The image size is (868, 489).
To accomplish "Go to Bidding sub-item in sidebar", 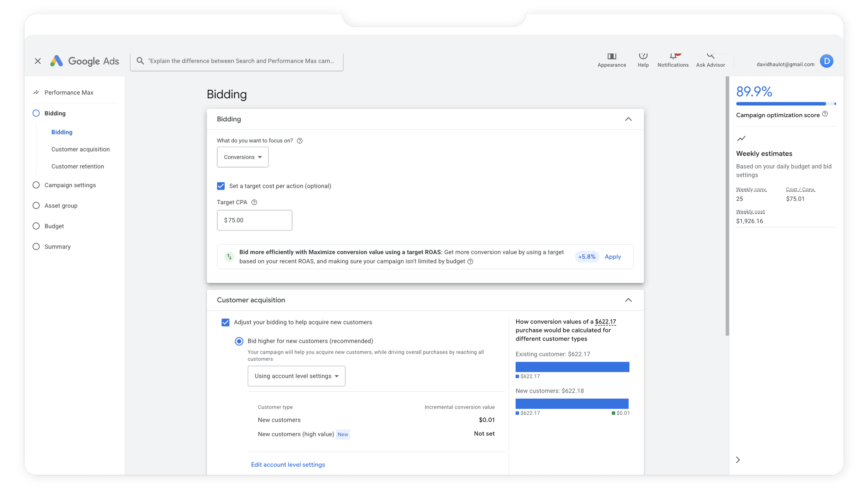I will [x=62, y=132].
